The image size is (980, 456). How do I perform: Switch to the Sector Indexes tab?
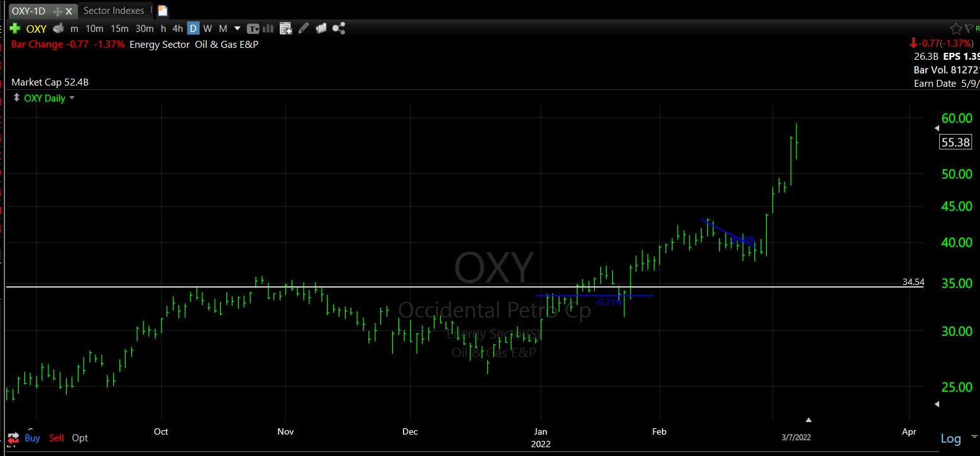(x=114, y=11)
